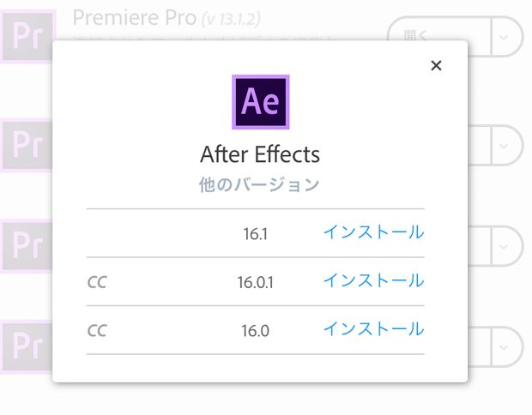Install After Effects CC version 16.0
This screenshot has height=415, width=532.
pos(374,329)
